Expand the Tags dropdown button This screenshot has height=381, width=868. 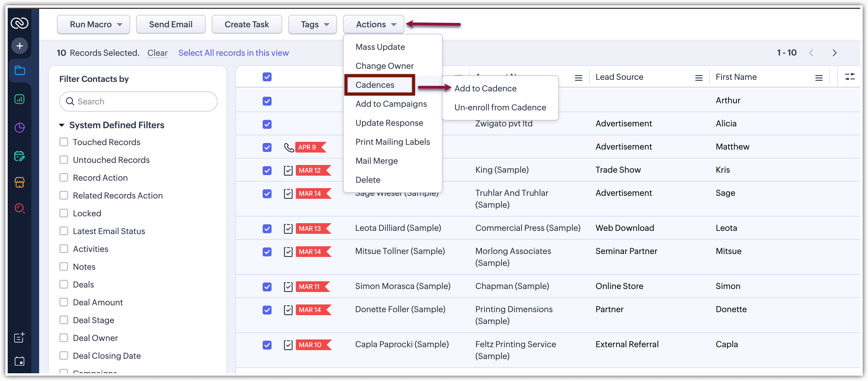(312, 24)
